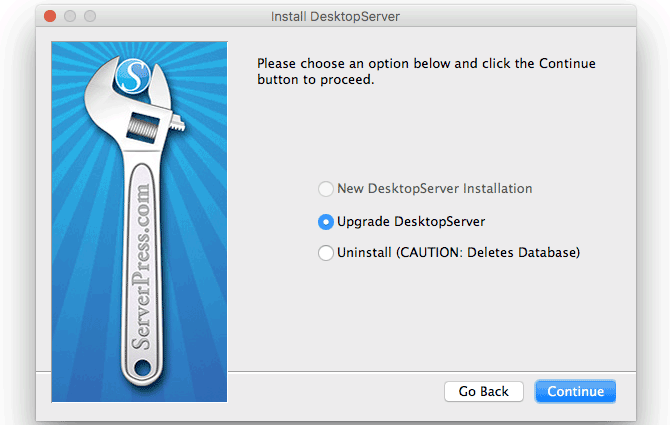Choose the Upgrade DesktopServer radio button
Viewport: 670px width, 425px height.
point(326,222)
